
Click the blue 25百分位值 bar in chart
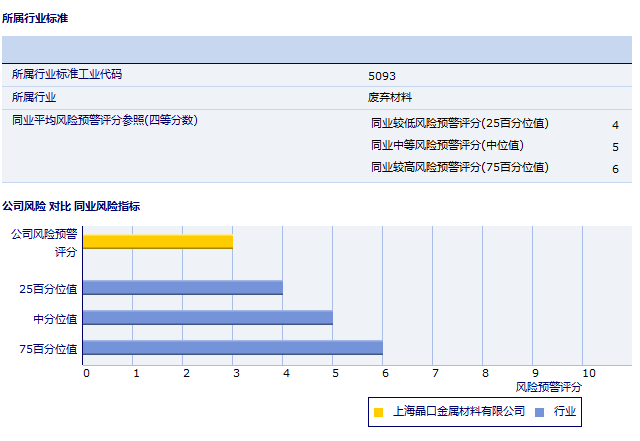[182, 288]
